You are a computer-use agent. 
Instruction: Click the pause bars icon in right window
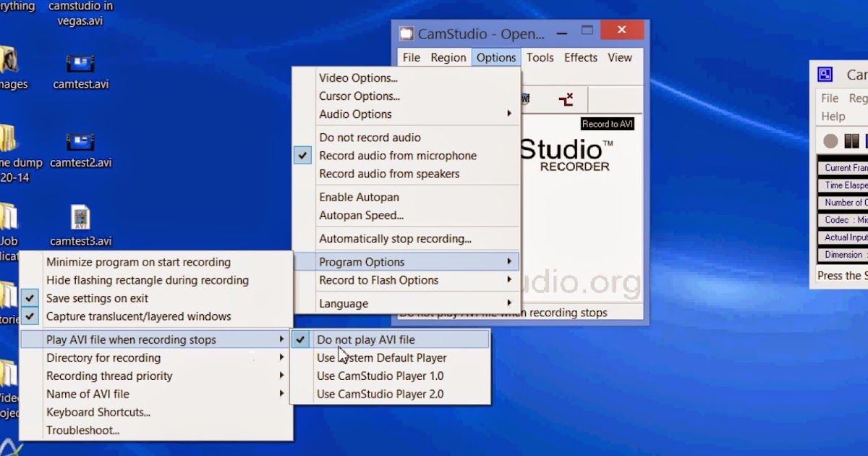(x=851, y=140)
